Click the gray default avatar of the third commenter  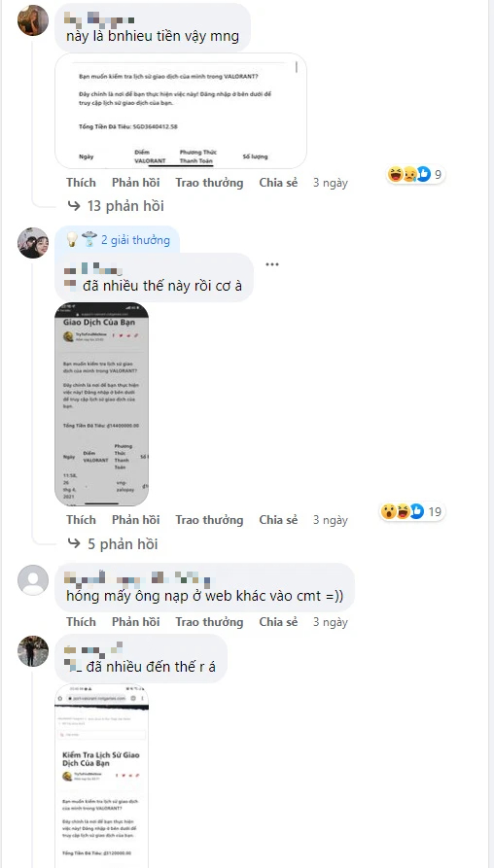click(33, 580)
